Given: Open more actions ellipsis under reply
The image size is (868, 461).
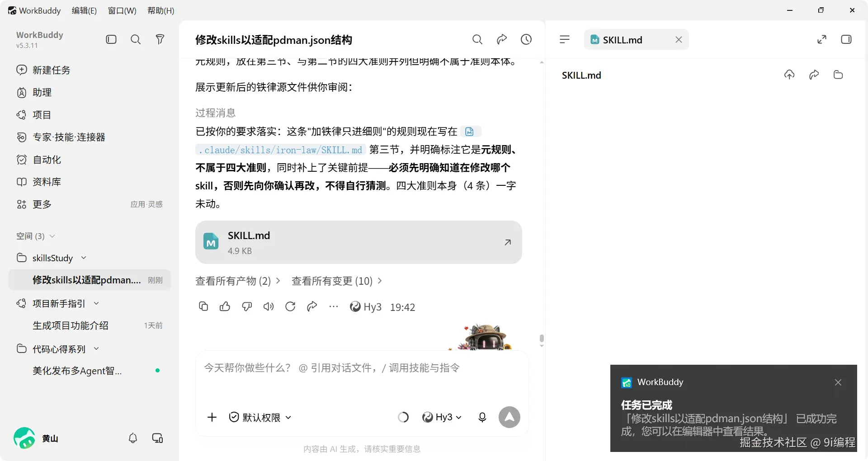Looking at the screenshot, I should tap(334, 306).
